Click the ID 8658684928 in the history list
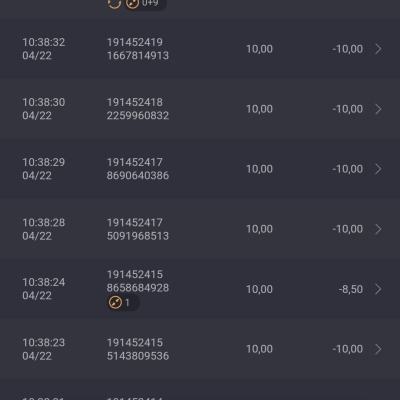Screen dimensions: 400x400 coord(138,288)
